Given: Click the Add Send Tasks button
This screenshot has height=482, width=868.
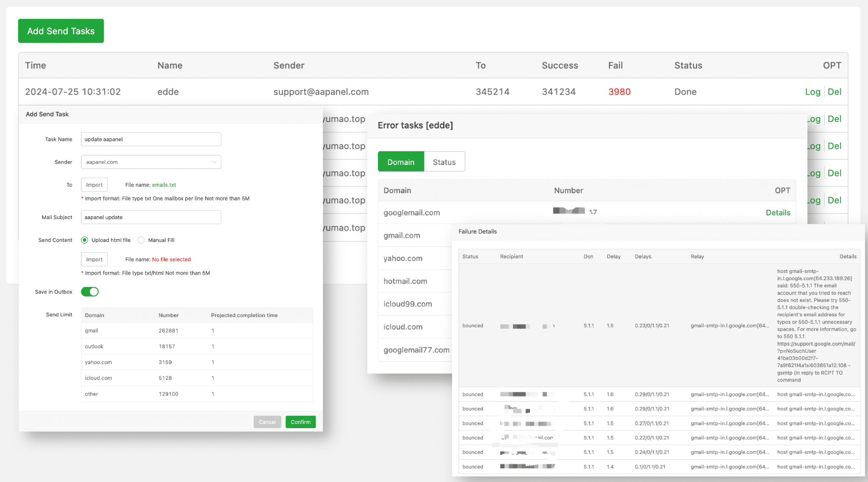Looking at the screenshot, I should point(61,31).
